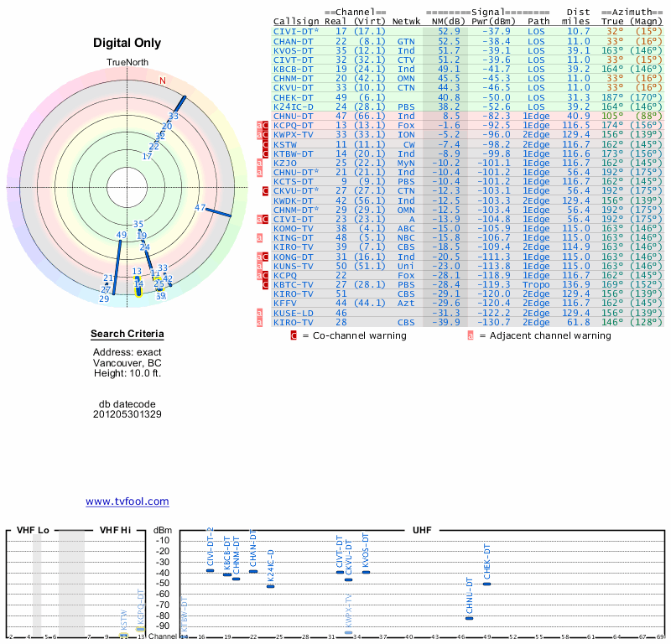This screenshot has height=644, width=671.
Task: Click the adjacent channel warning icon beside KZJO
Action: click(x=259, y=163)
